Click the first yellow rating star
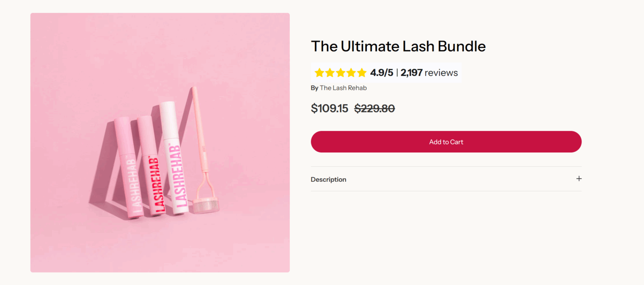Viewport: 644px width, 285px height. [x=319, y=73]
